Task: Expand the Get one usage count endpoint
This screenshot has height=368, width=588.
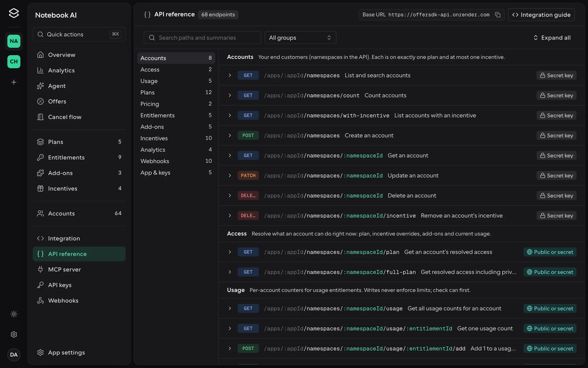Action: [x=402, y=328]
